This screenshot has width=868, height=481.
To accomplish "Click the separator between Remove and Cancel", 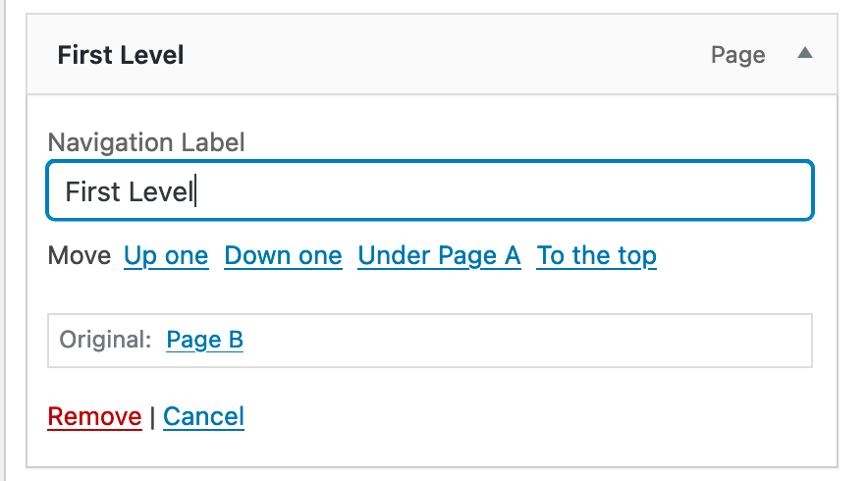I will tap(152, 416).
